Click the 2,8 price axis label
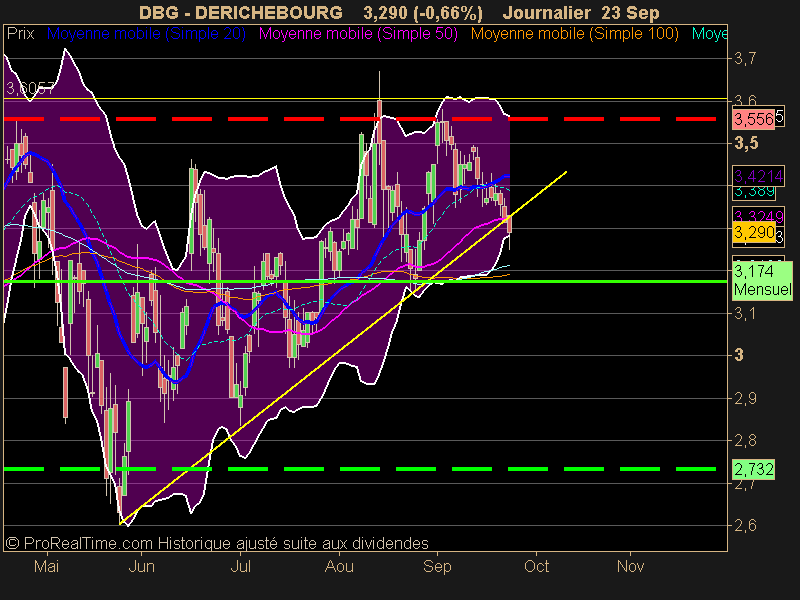800x600 pixels. 745,440
